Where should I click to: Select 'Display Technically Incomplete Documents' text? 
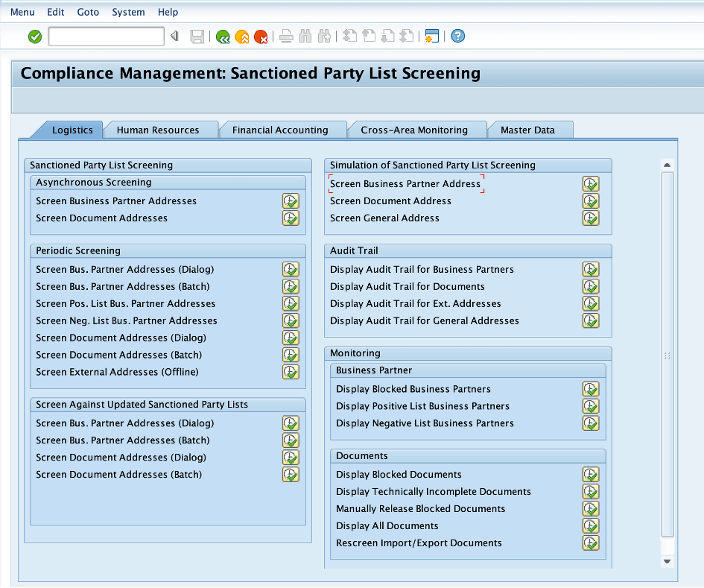click(x=434, y=491)
